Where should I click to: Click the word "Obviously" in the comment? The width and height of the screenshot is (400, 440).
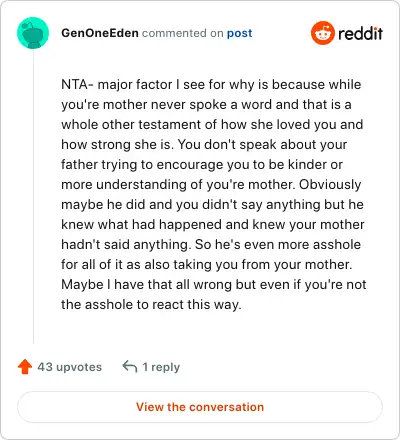330,185
